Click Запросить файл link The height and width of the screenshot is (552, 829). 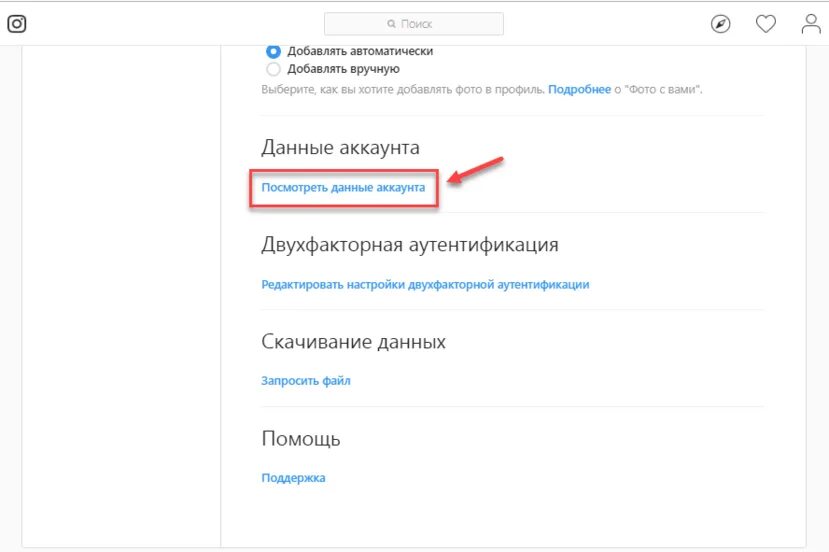click(306, 381)
